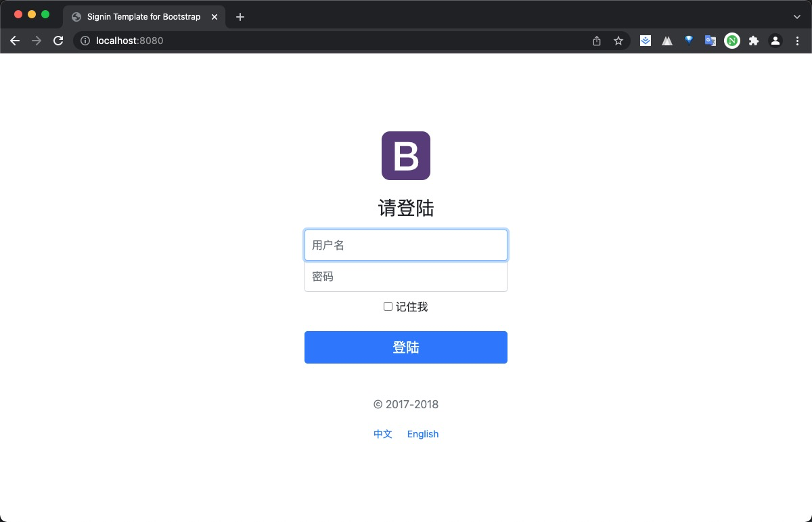
Task: Click the blue 登陆 login button
Action: [x=406, y=347]
